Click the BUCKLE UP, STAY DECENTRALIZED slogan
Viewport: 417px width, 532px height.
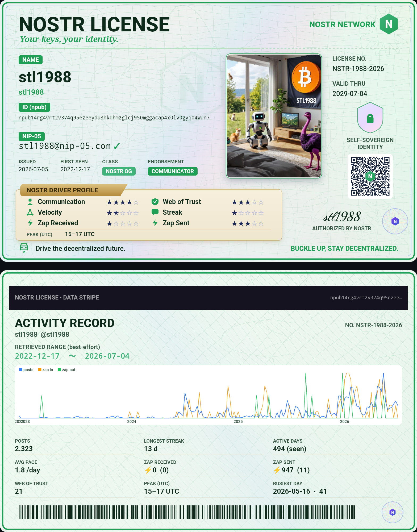coord(344,248)
